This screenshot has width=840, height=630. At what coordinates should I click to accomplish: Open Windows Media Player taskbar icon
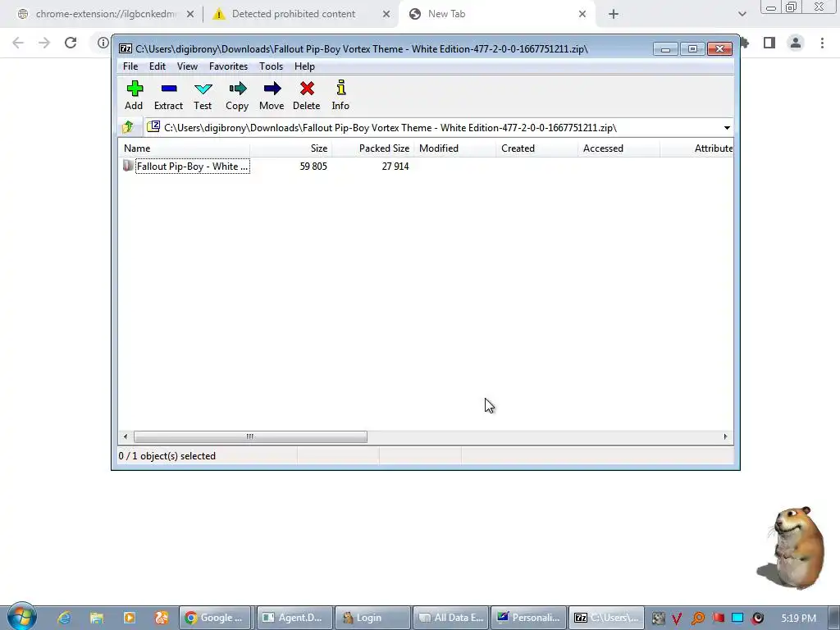pos(129,618)
